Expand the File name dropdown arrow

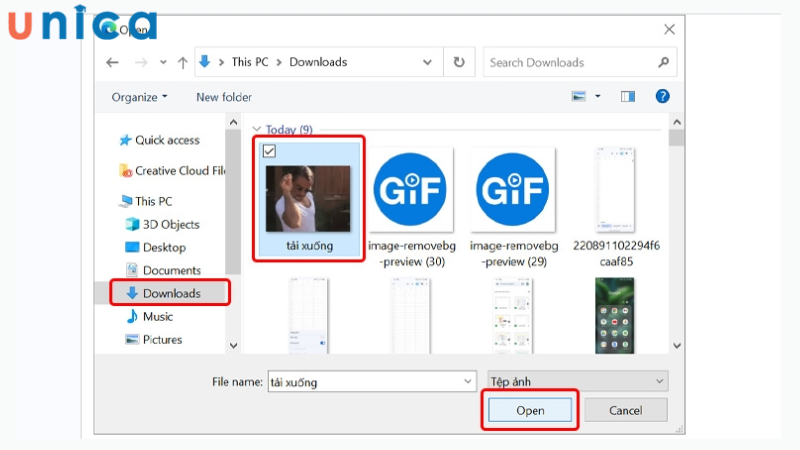[x=468, y=382]
